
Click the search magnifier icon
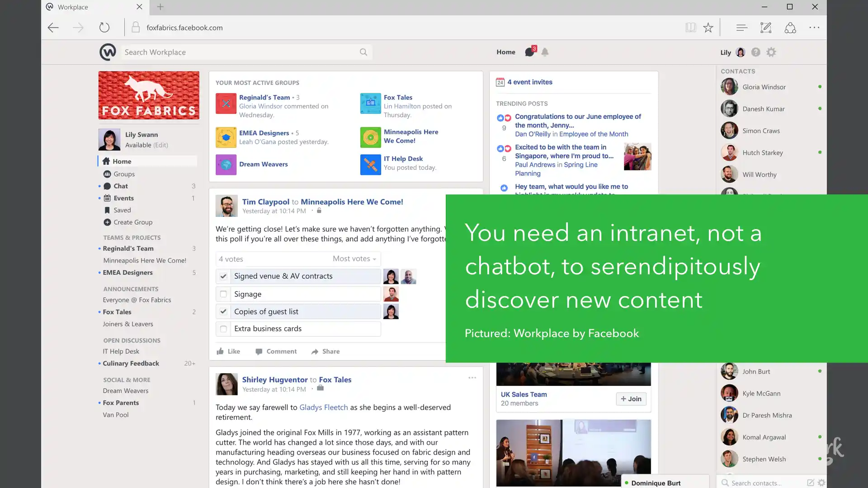tap(363, 52)
